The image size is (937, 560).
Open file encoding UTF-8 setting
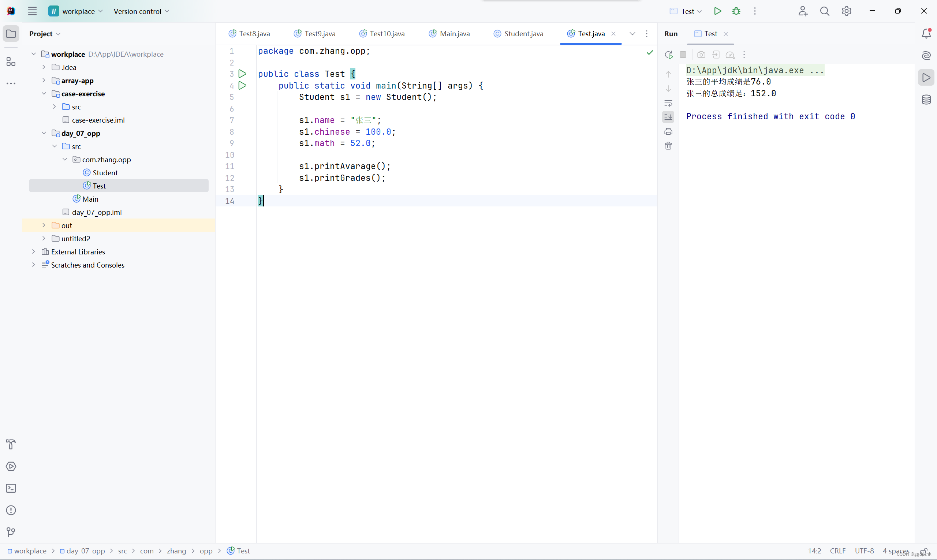(x=864, y=551)
